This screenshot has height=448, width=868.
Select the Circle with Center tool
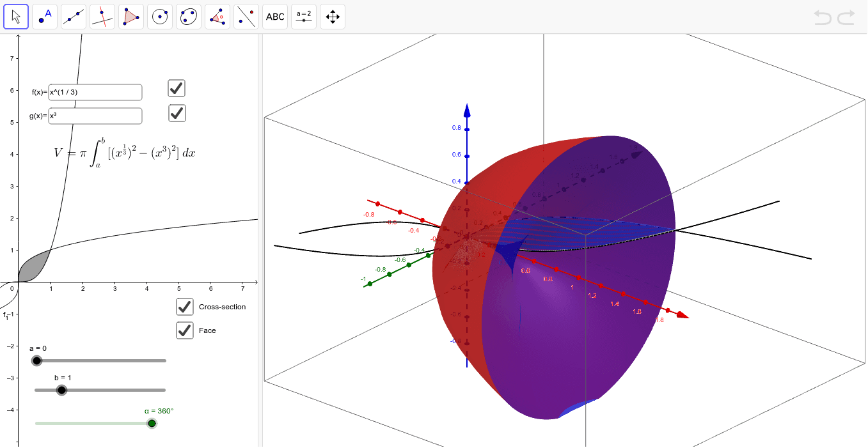tap(159, 16)
